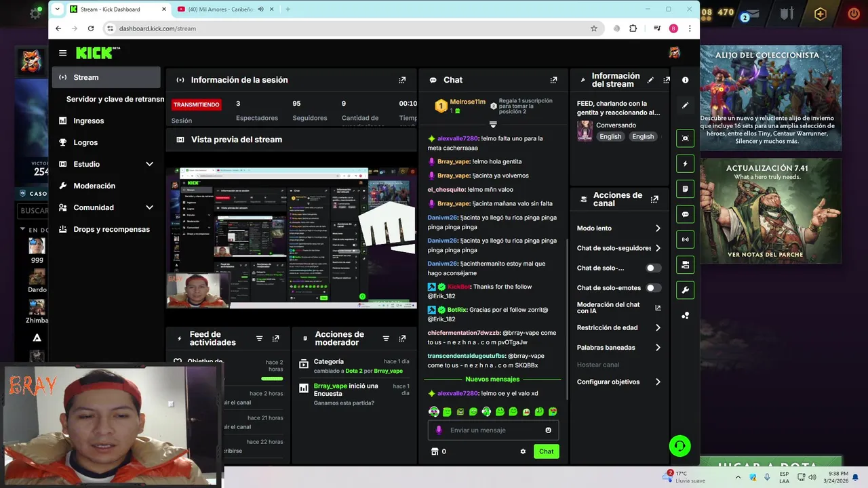Pop out the Información de la sesión panel
The height and width of the screenshot is (488, 868).
402,80
